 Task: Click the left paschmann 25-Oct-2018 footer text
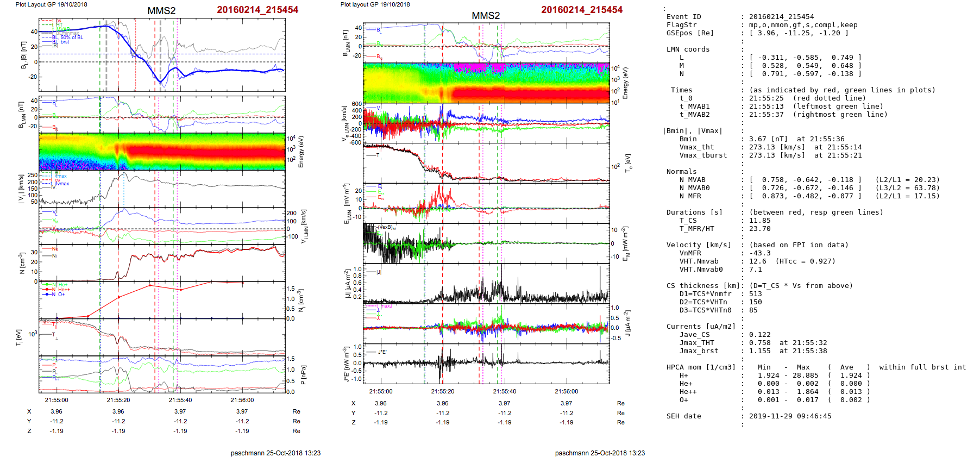(275, 453)
